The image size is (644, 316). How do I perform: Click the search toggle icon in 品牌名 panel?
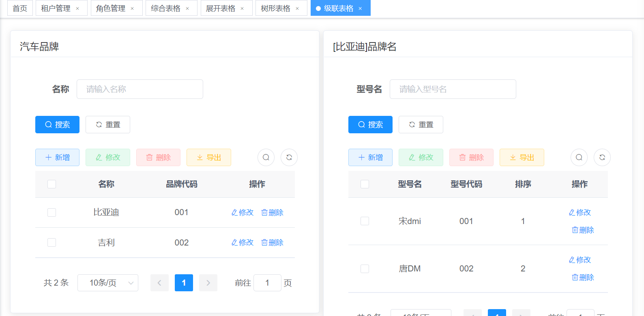[579, 158]
